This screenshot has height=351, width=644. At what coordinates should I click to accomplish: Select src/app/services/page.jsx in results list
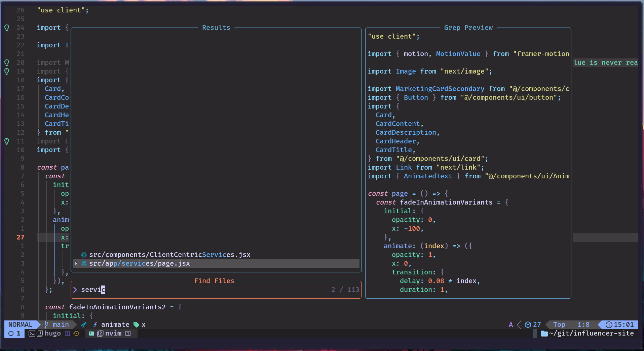tap(139, 263)
